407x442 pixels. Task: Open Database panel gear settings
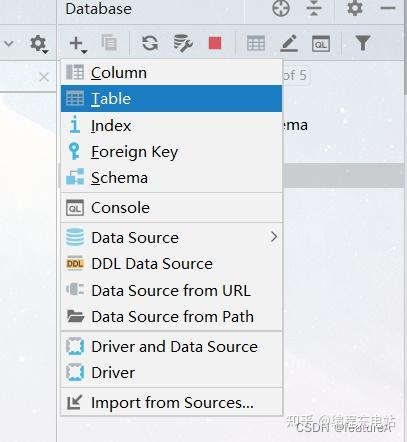click(355, 8)
